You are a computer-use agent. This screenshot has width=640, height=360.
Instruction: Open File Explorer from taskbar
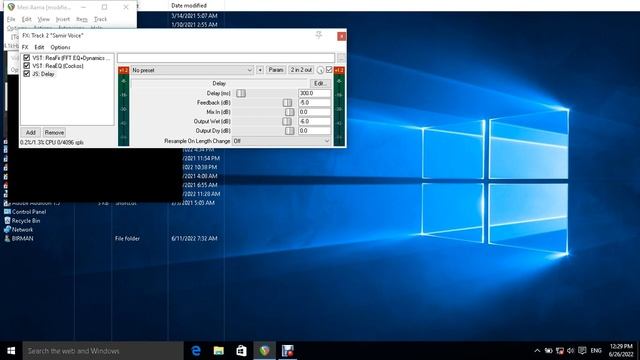(219, 351)
